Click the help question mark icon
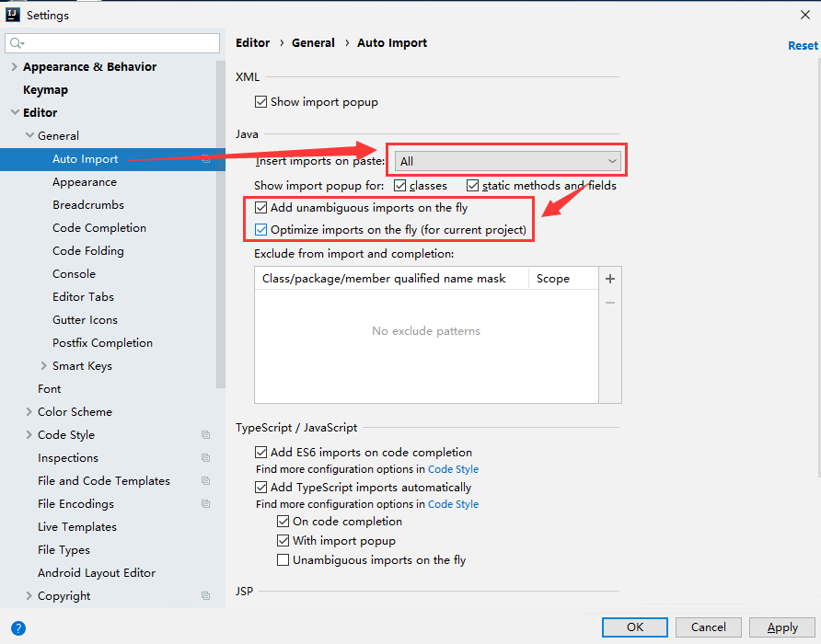 pyautogui.click(x=18, y=627)
